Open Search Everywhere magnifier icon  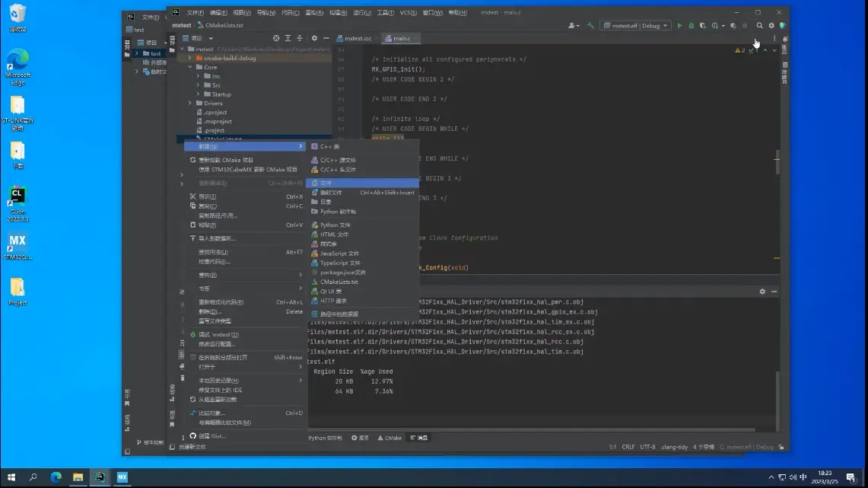coord(759,26)
